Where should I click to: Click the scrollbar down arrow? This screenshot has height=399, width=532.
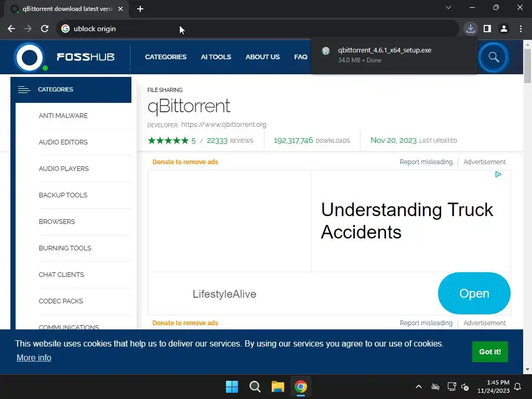tap(527, 369)
